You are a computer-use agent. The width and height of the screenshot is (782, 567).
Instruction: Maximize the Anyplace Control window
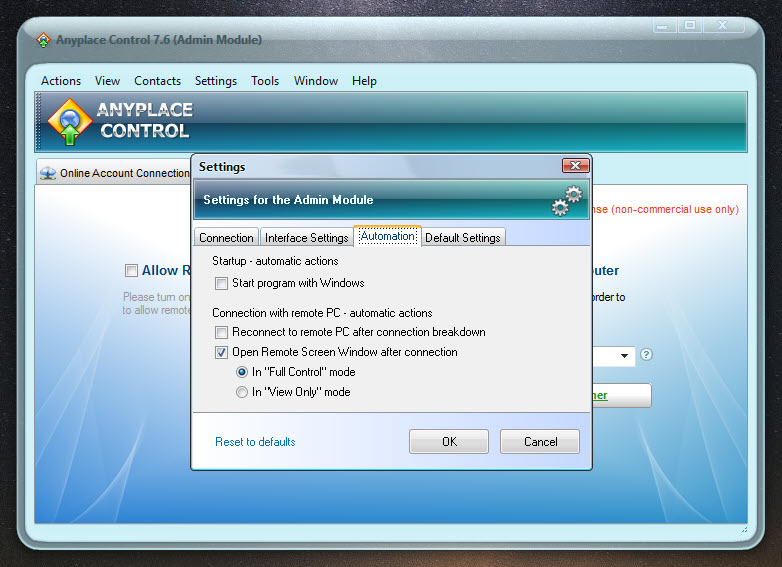(690, 25)
